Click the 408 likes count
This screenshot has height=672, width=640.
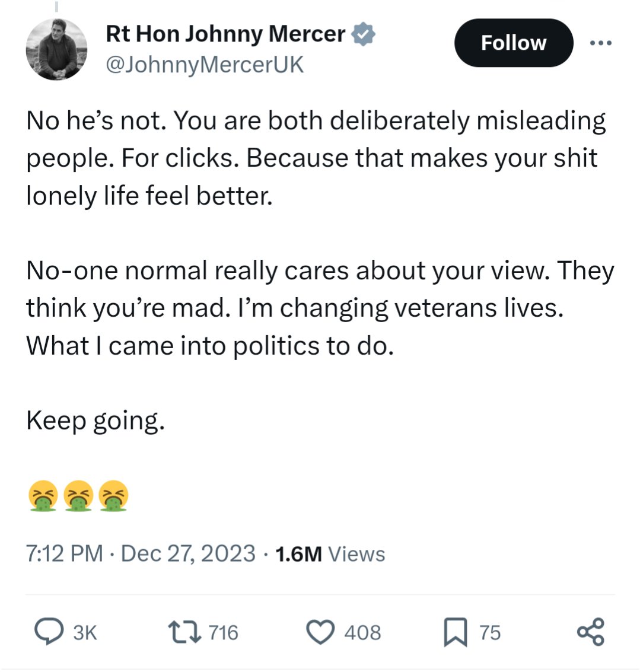(x=362, y=632)
